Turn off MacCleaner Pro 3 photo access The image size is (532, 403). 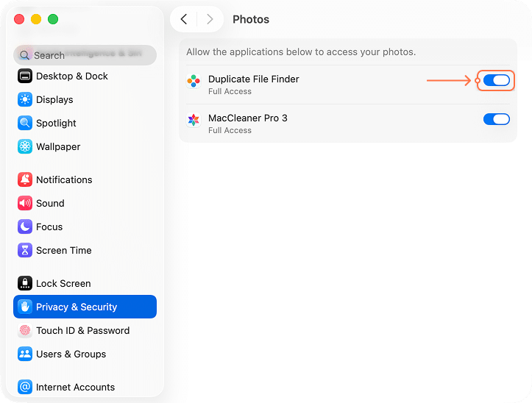(497, 119)
